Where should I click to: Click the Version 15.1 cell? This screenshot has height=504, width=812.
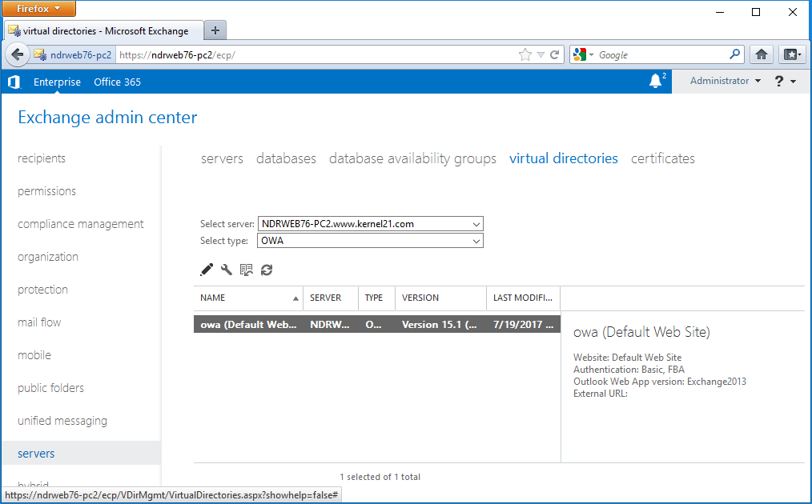pyautogui.click(x=440, y=325)
